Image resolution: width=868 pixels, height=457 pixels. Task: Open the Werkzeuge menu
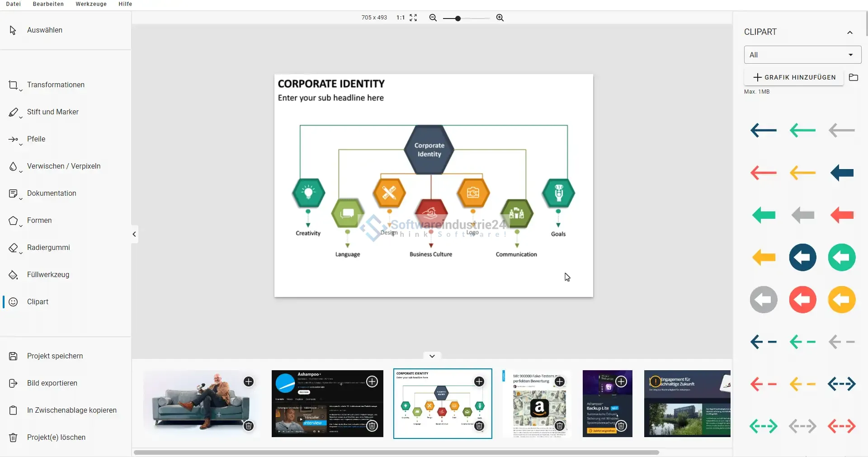(x=91, y=4)
